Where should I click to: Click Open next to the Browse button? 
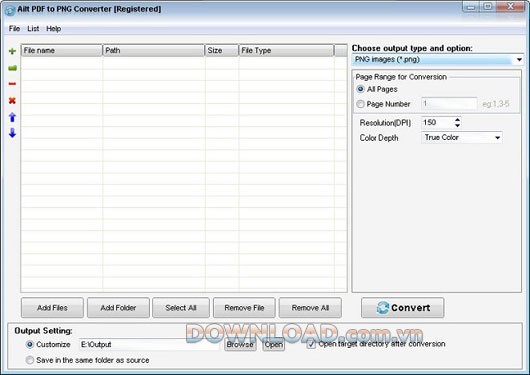[274, 344]
